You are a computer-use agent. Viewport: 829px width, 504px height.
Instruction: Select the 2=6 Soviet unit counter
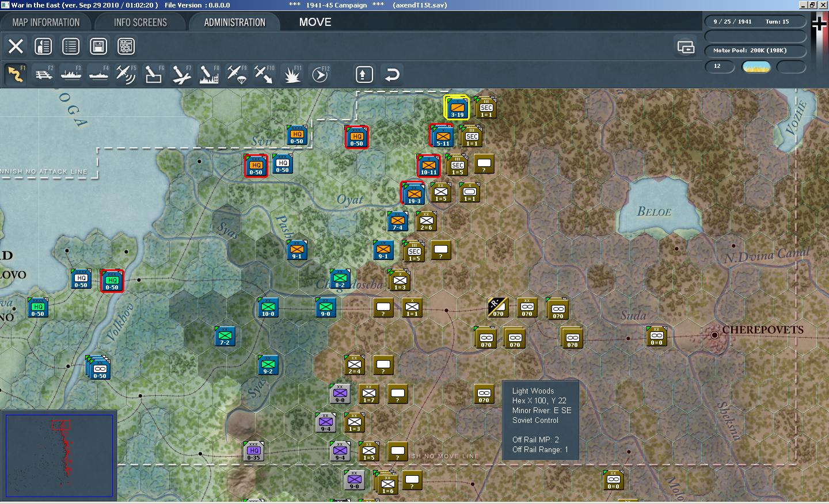[426, 221]
